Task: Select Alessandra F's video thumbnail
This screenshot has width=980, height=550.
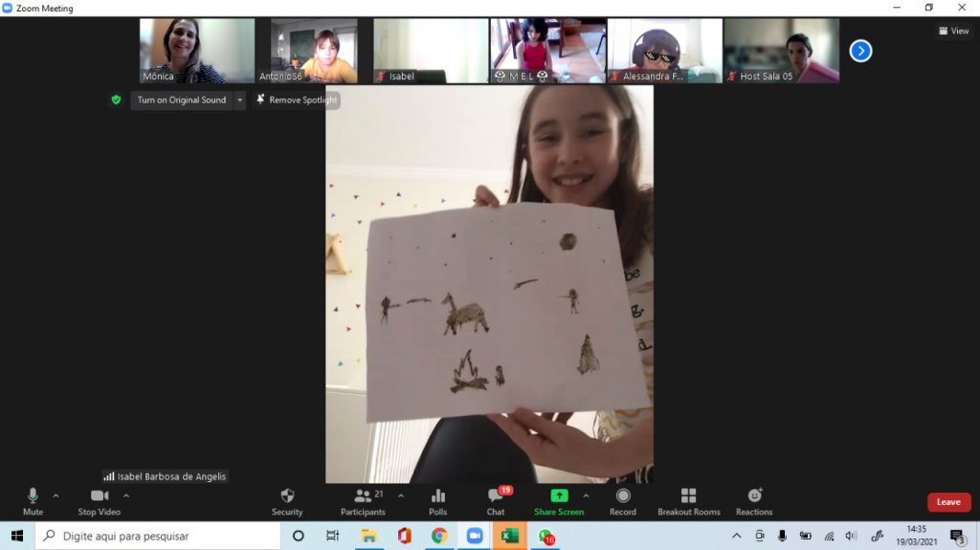Action: (x=665, y=51)
